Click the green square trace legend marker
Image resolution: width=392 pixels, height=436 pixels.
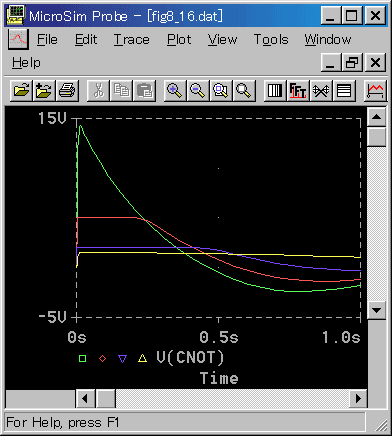tap(82, 358)
